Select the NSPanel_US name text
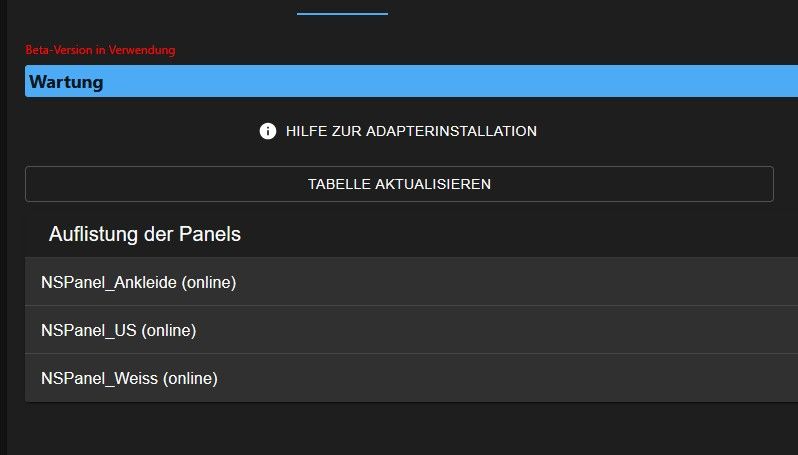This screenshot has height=455, width=798. point(88,331)
